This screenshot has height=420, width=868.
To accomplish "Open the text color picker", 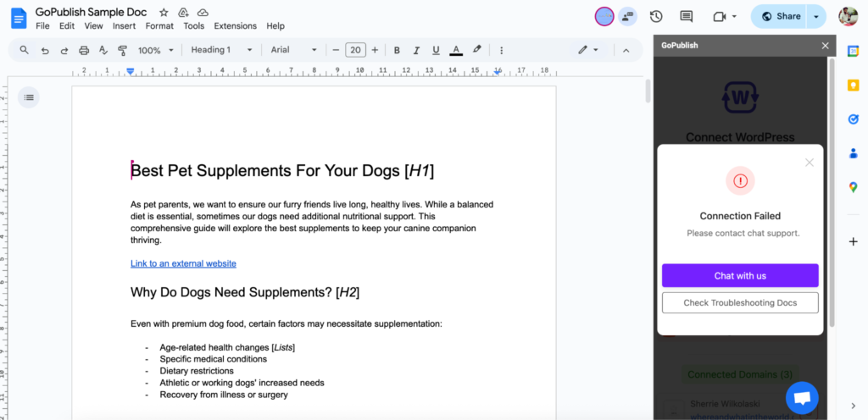I will (455, 50).
